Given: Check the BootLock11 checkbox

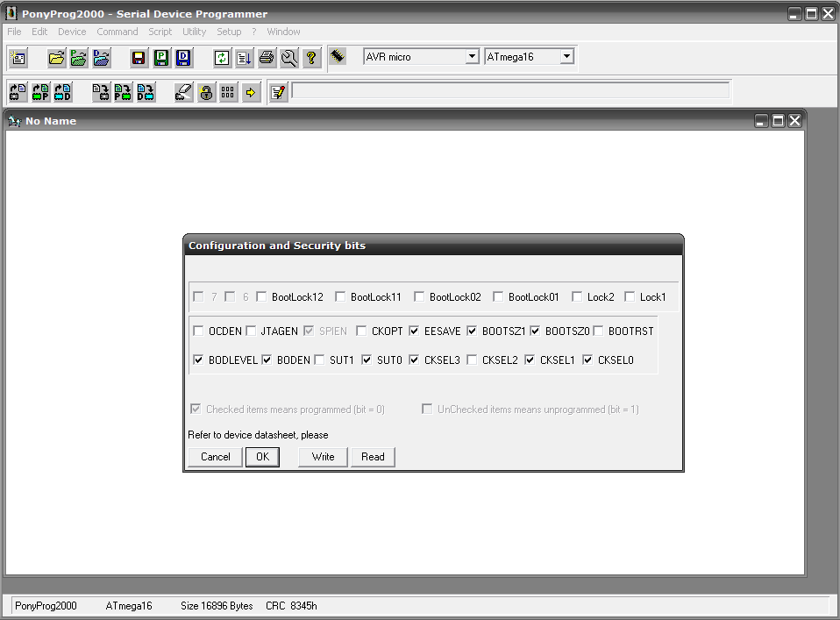Looking at the screenshot, I should pyautogui.click(x=340, y=297).
